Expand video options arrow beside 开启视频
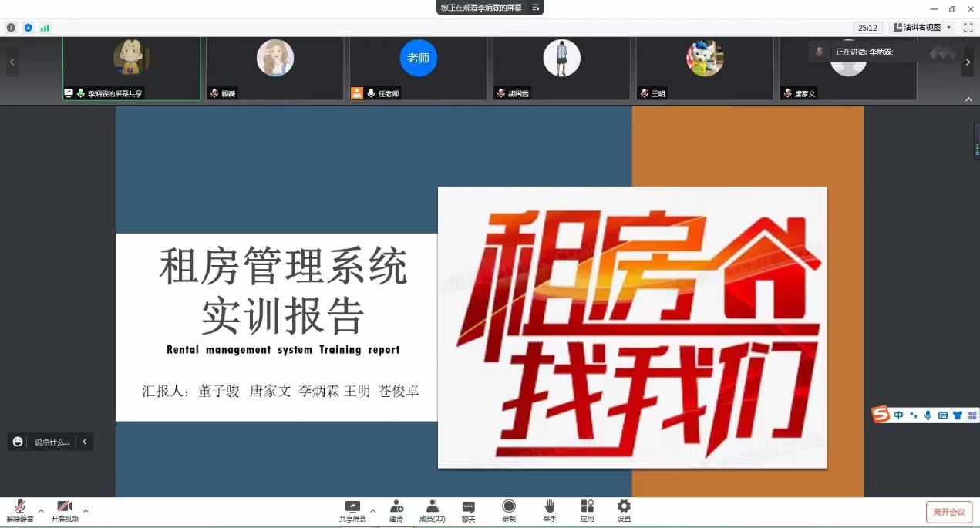The image size is (980, 528). 86,510
